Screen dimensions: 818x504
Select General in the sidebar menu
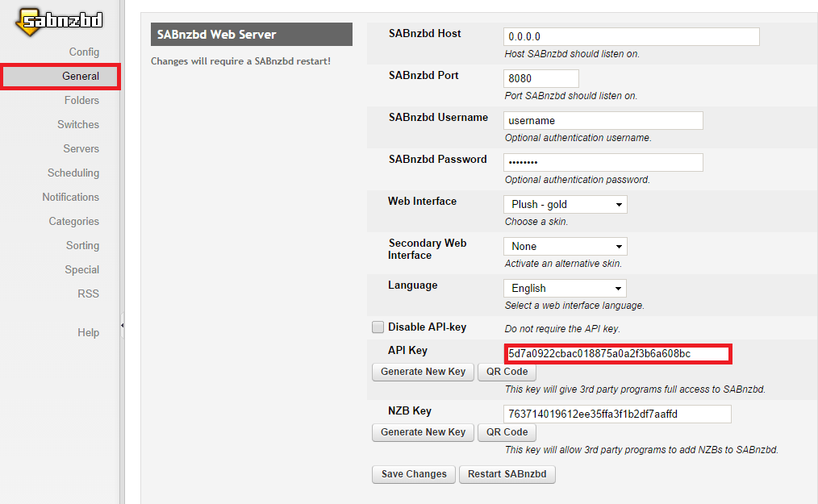(x=80, y=77)
